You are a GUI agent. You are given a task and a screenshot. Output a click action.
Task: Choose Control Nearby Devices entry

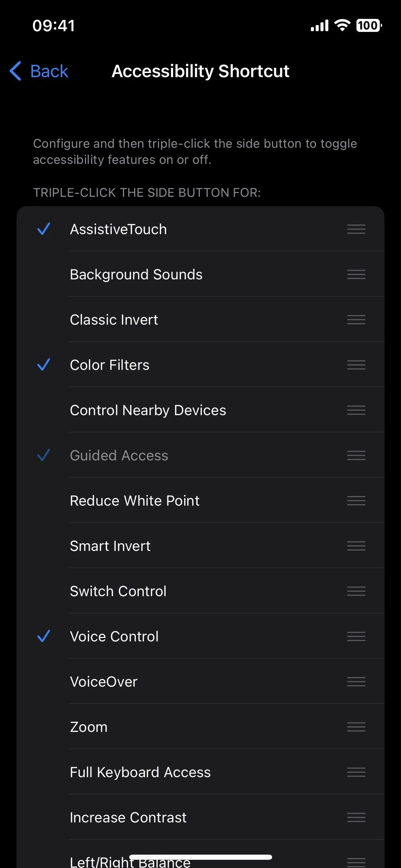200,410
